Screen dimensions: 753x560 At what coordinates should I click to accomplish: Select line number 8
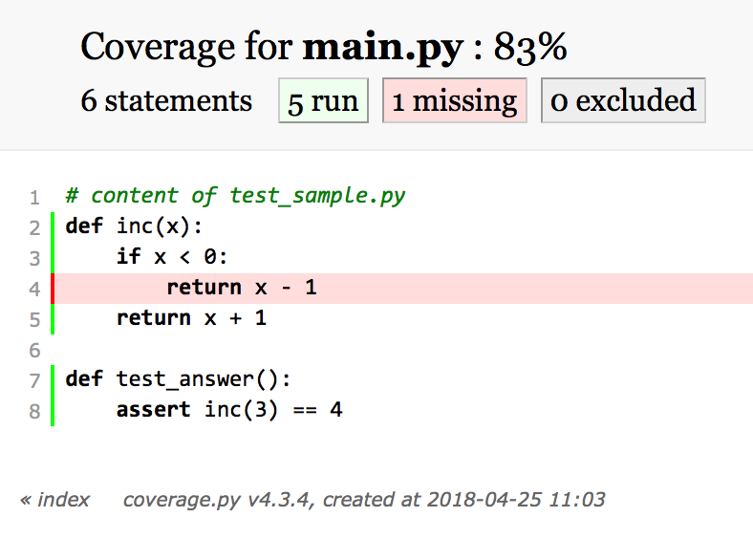34,412
